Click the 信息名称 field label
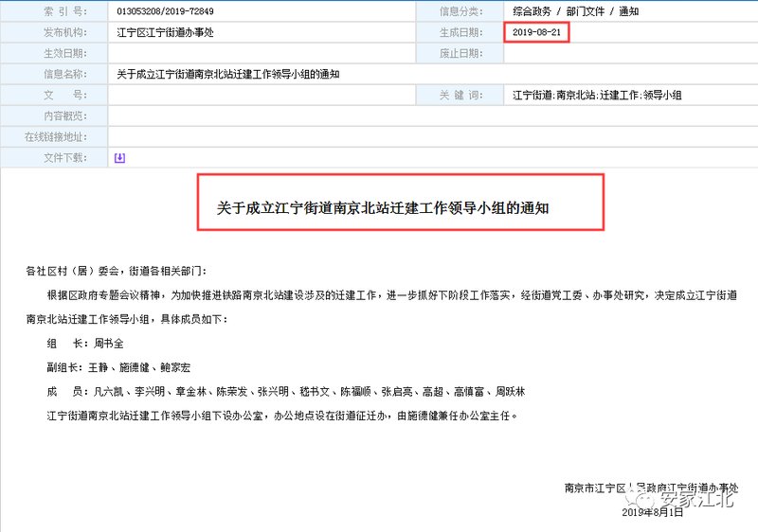The image size is (758, 532). [65, 75]
